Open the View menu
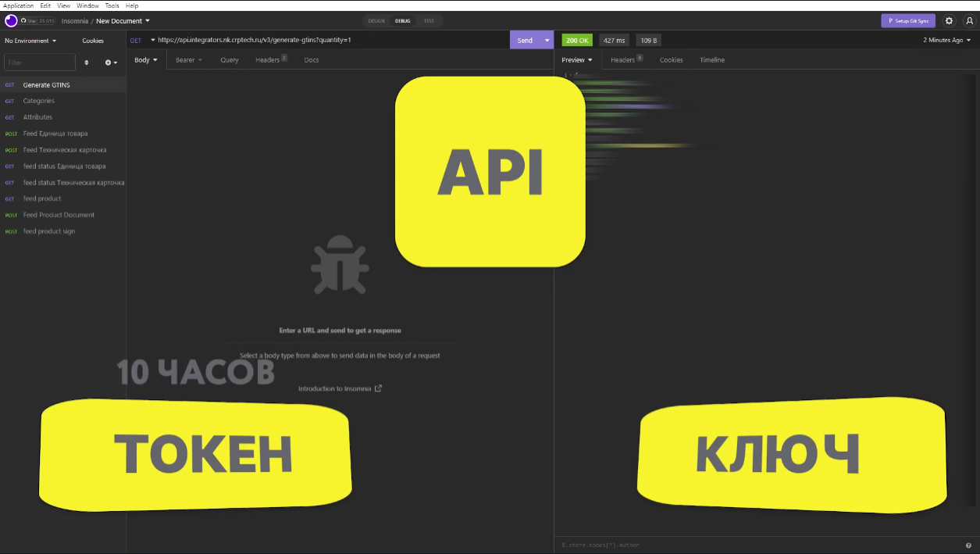Viewport: 980px width, 554px height. point(64,5)
